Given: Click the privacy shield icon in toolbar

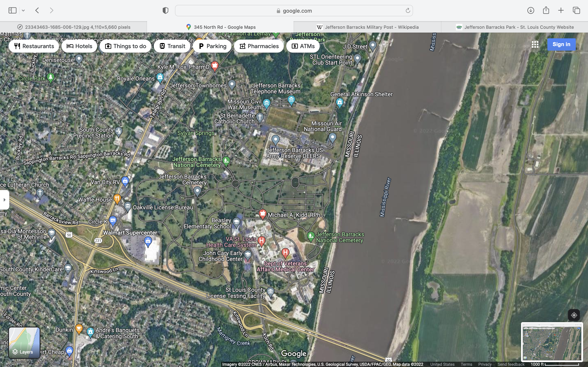Looking at the screenshot, I should pyautogui.click(x=165, y=10).
